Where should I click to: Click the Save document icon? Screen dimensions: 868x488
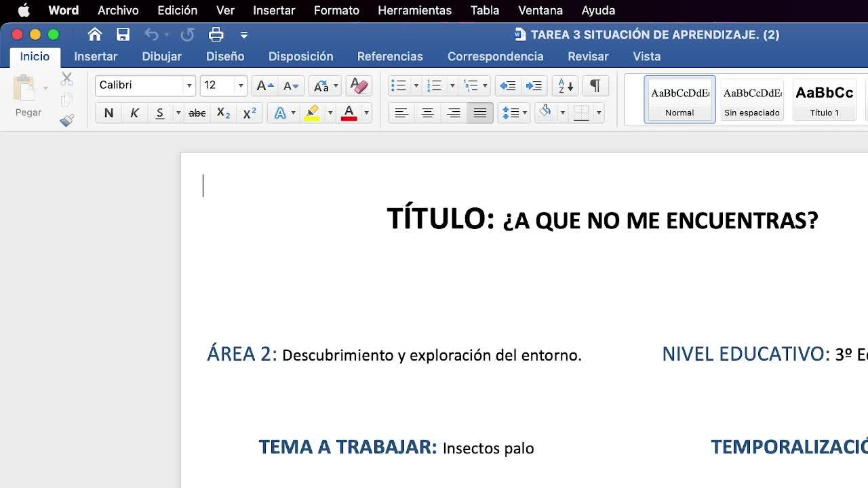(123, 35)
